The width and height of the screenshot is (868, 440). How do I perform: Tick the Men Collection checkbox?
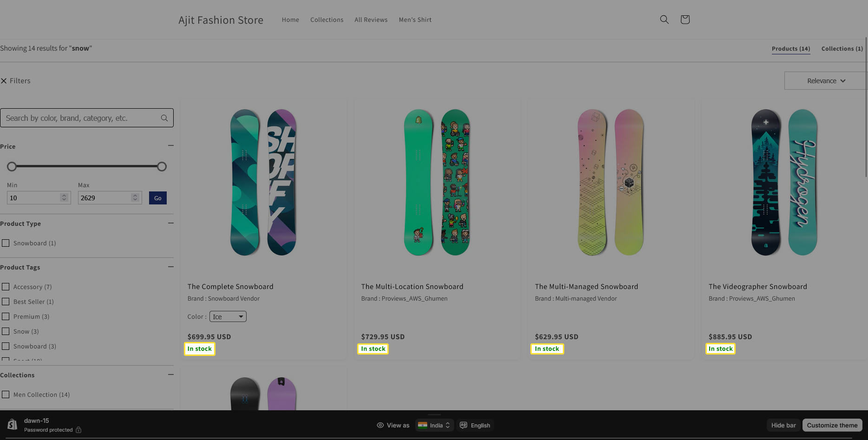pyautogui.click(x=6, y=394)
